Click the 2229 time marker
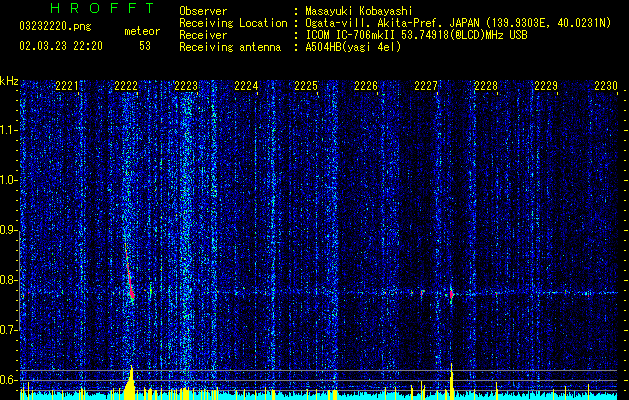This screenshot has height=400, width=629. point(546,86)
